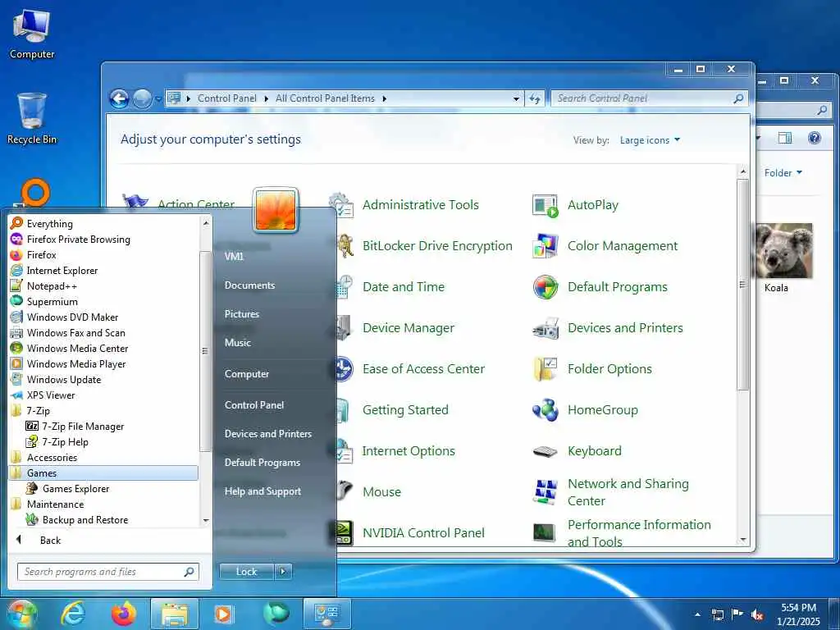The image size is (840, 630).
Task: Click the muted volume tray icon
Action: click(x=757, y=614)
